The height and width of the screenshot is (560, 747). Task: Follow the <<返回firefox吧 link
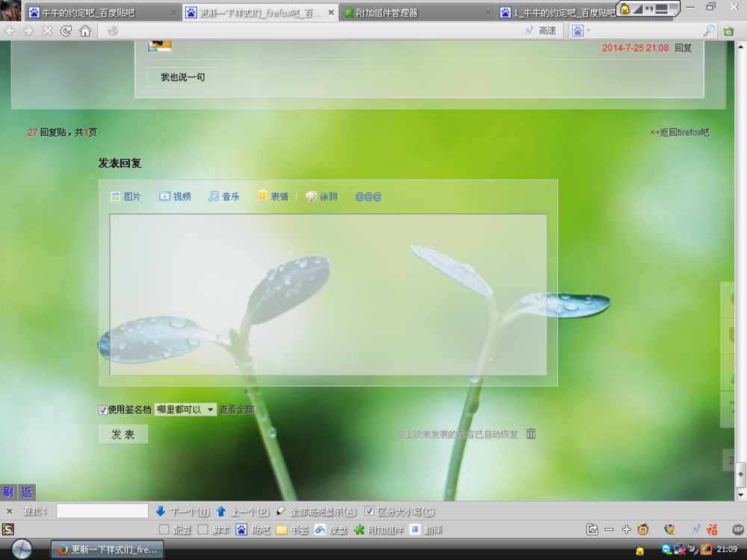pos(679,132)
